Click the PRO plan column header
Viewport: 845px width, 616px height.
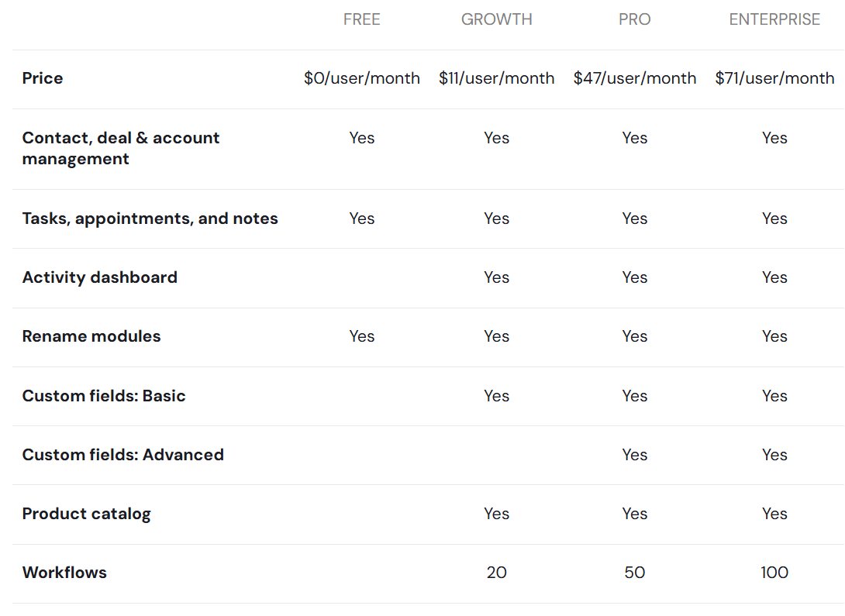(x=634, y=19)
